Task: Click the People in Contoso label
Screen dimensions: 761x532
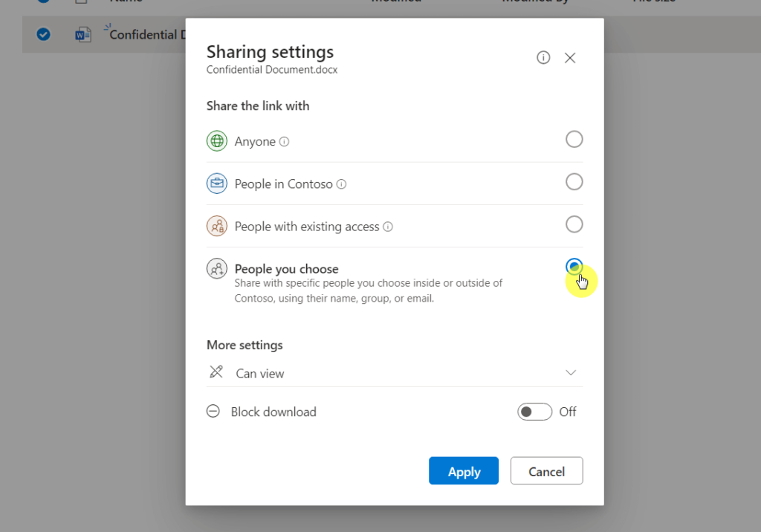Action: coord(284,184)
